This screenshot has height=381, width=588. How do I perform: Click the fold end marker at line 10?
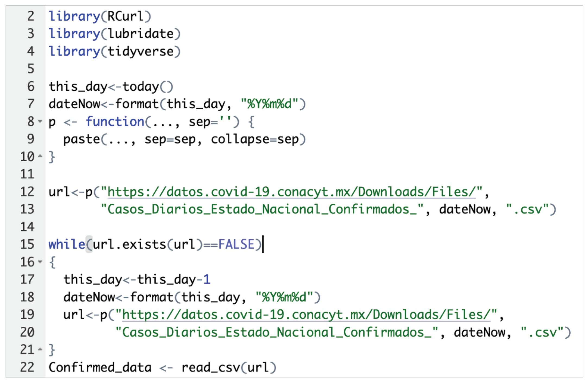click(x=40, y=156)
